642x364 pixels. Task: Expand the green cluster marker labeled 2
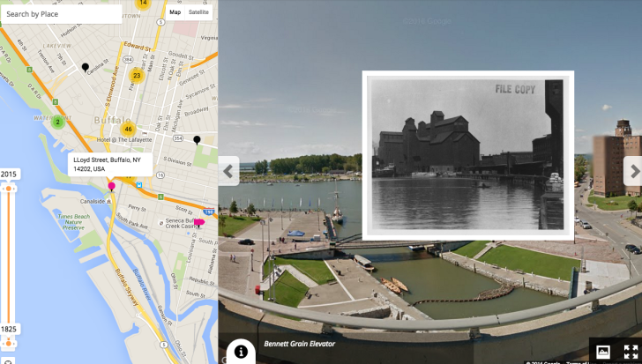pyautogui.click(x=57, y=122)
